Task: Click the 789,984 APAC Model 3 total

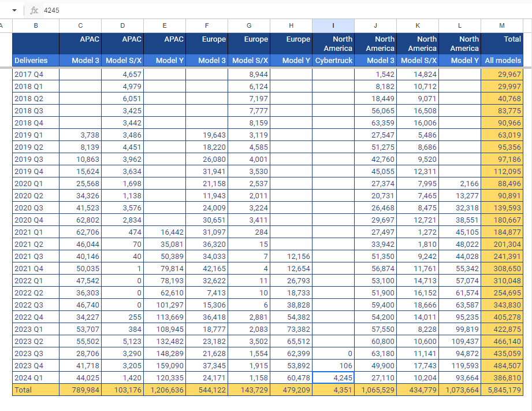Action: [80, 390]
